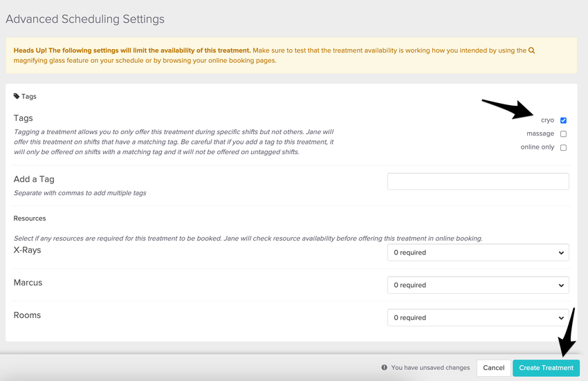Click the "massage" tag label
Viewport: 588px width, 381px height.
pos(540,133)
